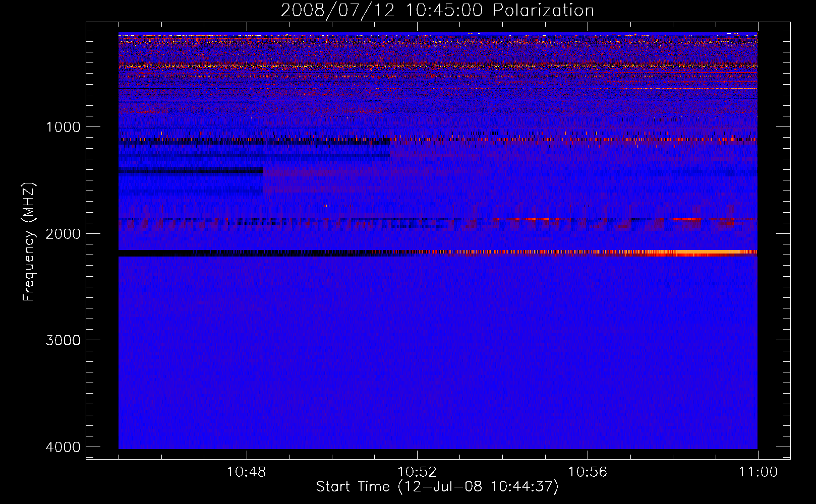Click the "3000" frequency tick label
Viewport: 816px width, 504px height.
[63, 340]
